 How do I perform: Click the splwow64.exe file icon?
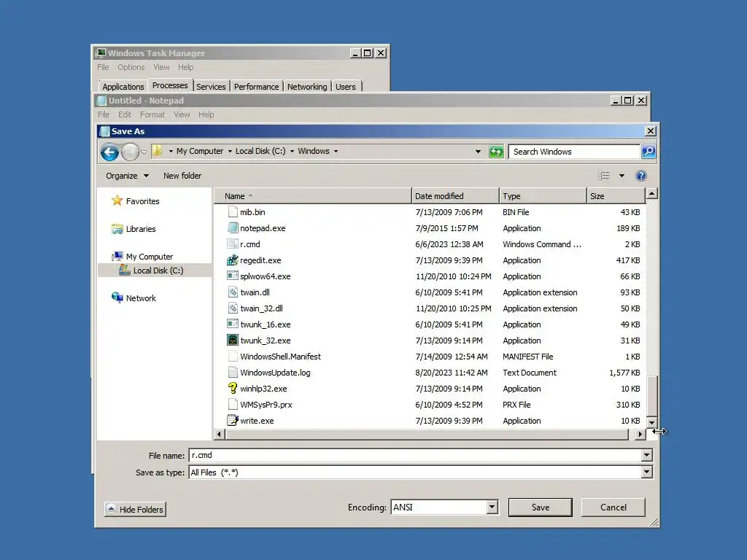coord(233,276)
